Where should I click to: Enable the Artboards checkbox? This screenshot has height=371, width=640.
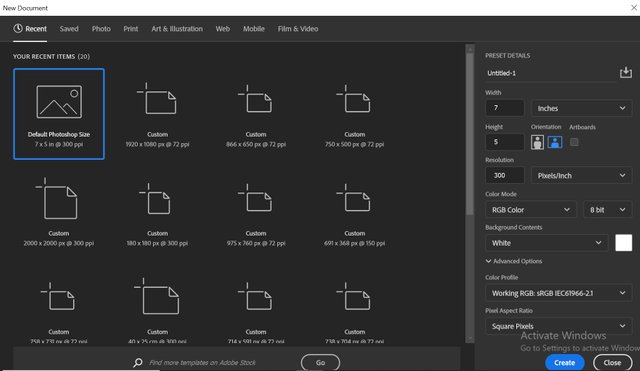[x=574, y=142]
